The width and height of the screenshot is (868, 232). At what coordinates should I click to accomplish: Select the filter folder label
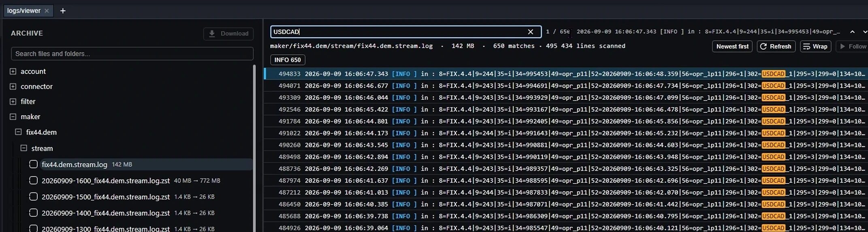(28, 101)
